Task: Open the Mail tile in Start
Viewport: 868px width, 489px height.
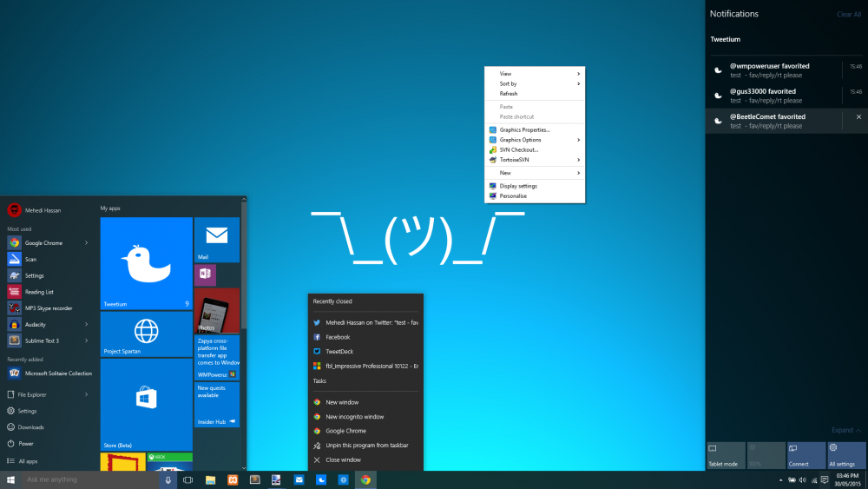Action: click(217, 240)
